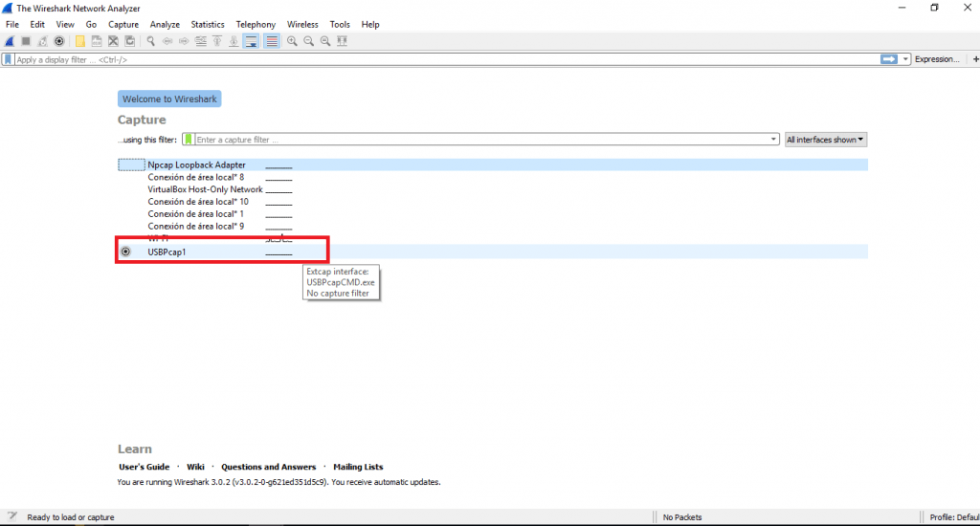Select VirtualBox Host-Only Network interface
Screen dimensions: 980x526
pyautogui.click(x=493, y=189)
